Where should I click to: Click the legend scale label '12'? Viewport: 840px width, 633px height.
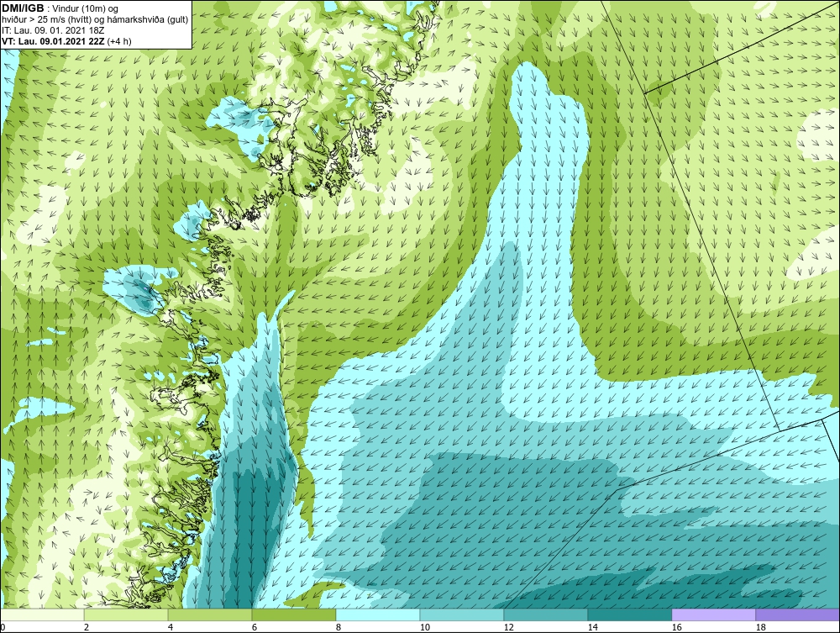508,627
